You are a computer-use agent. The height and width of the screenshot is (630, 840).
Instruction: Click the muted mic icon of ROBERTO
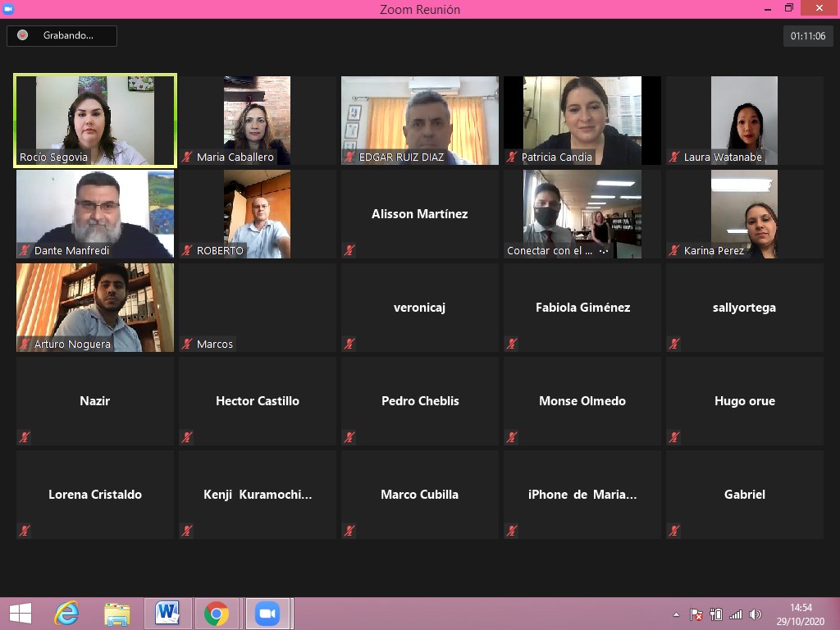187,250
